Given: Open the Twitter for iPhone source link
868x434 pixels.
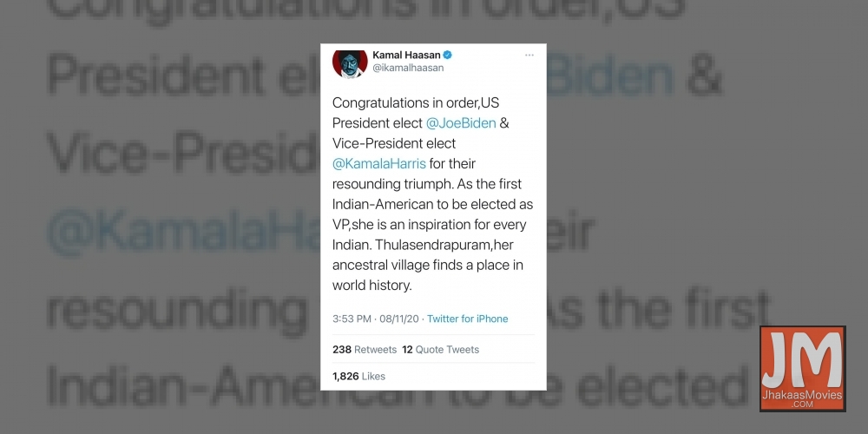Looking at the screenshot, I should coord(467,319).
